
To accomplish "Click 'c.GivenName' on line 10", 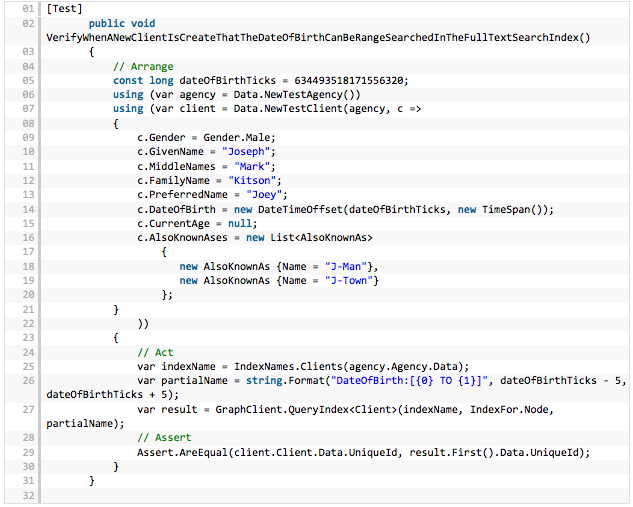I will 170,151.
